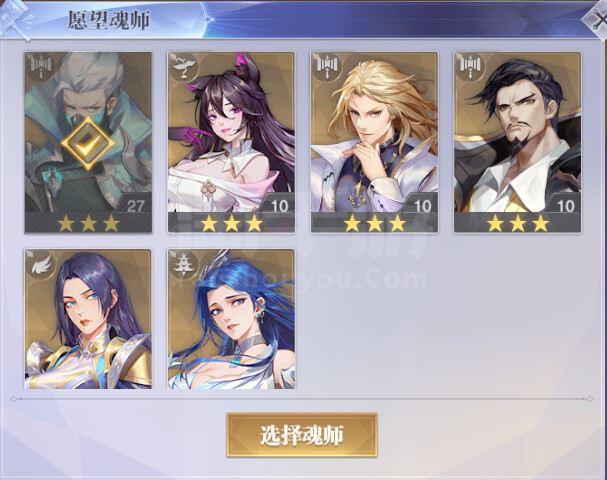
Task: Click the 愿望魂师 title header
Action: [x=109, y=20]
